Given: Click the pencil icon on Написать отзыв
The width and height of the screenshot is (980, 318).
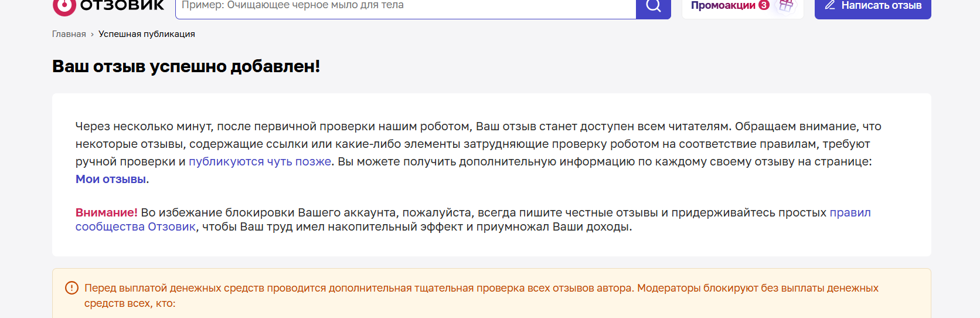Looking at the screenshot, I should (x=830, y=5).
